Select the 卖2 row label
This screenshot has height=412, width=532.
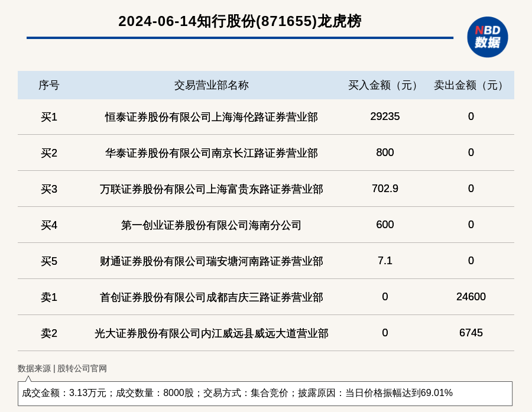(x=49, y=333)
